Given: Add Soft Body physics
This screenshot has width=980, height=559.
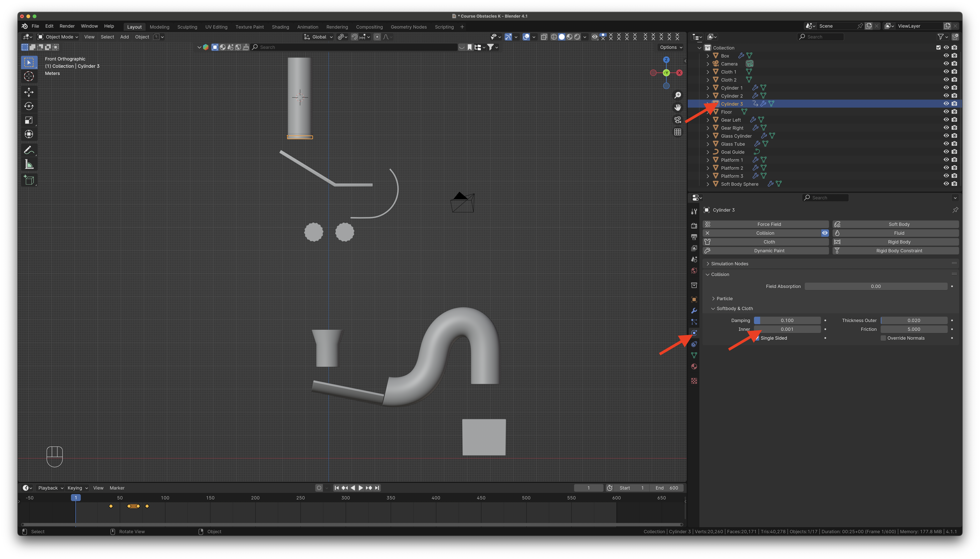Looking at the screenshot, I should (x=895, y=224).
